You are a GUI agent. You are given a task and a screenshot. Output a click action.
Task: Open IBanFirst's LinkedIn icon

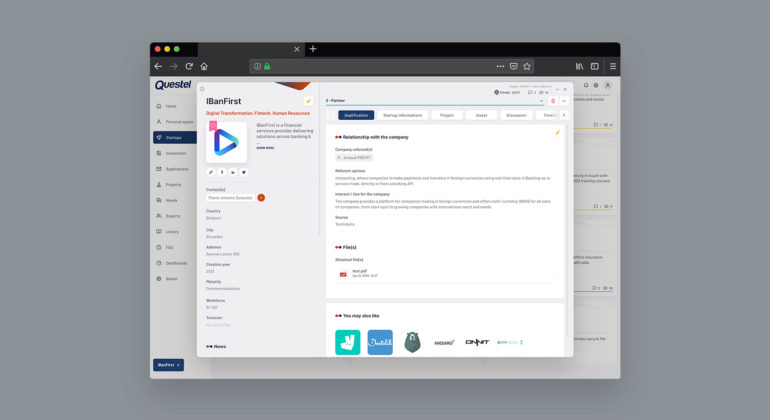[233, 172]
